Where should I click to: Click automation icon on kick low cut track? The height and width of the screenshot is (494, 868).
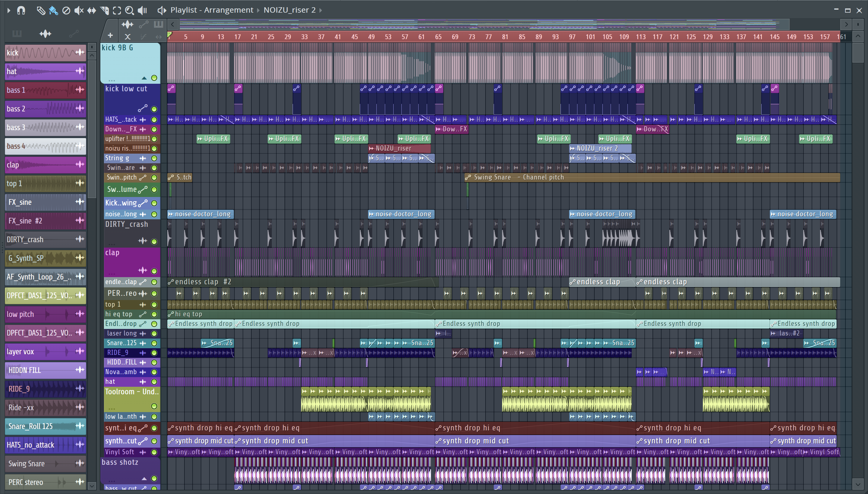pyautogui.click(x=143, y=108)
